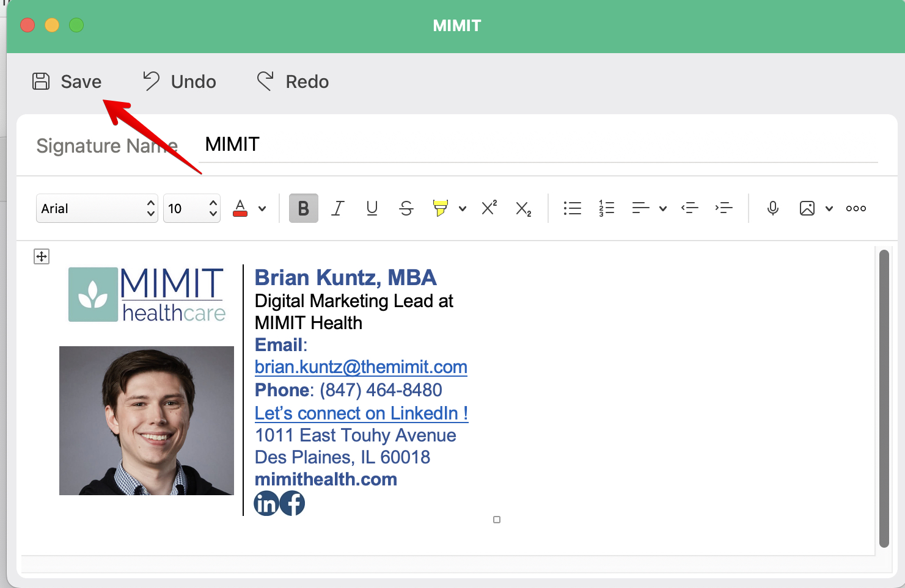Toggle bold formatting in the toolbar
905x588 pixels.
tap(304, 208)
